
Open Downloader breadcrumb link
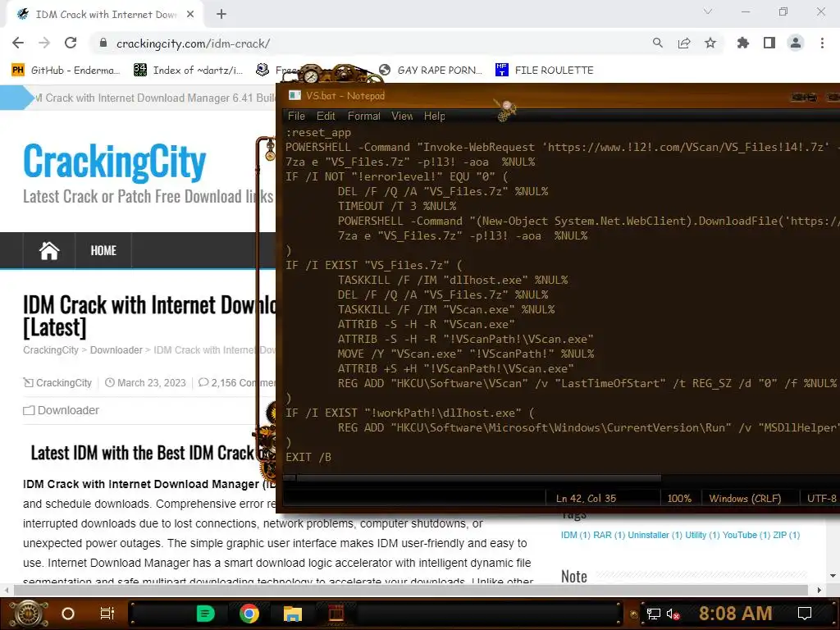pyautogui.click(x=116, y=349)
